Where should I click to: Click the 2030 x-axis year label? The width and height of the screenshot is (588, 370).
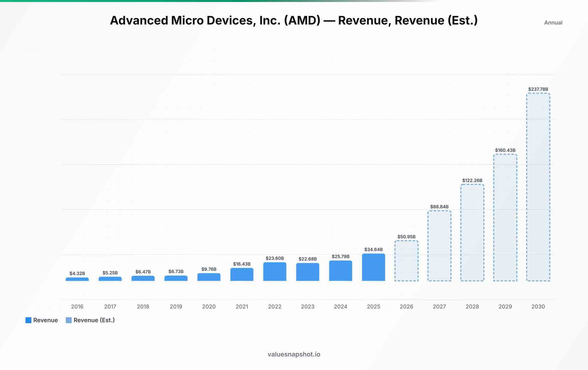tap(538, 307)
